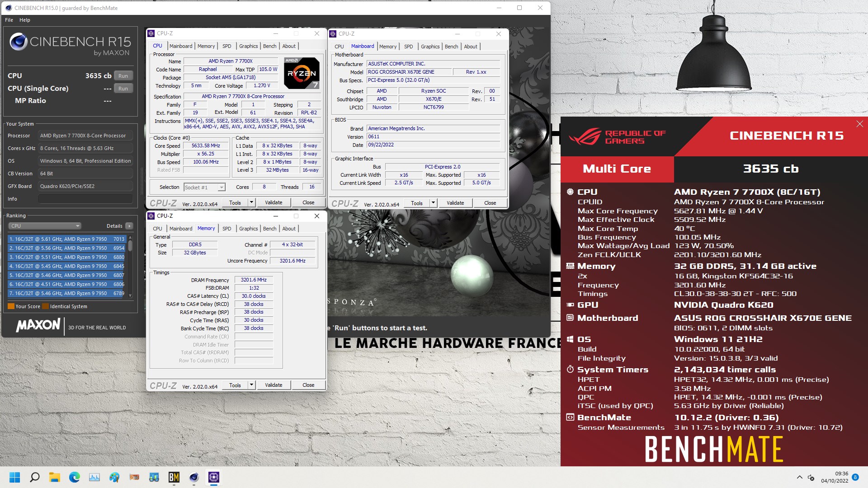The width and height of the screenshot is (868, 488).
Task: Expand ranking Details with the arrow button
Action: click(129, 226)
